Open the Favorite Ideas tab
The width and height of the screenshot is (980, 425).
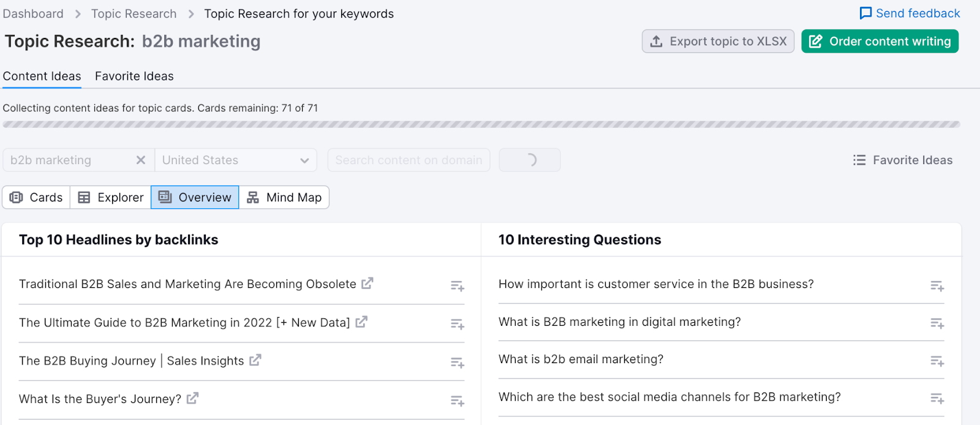(x=134, y=76)
